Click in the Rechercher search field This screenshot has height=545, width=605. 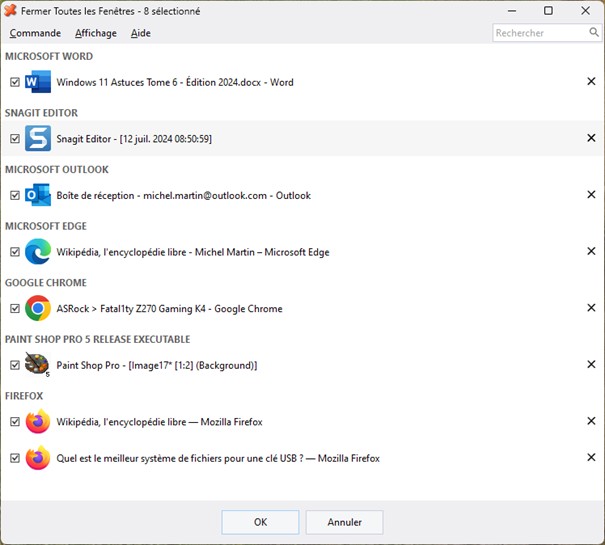point(540,33)
